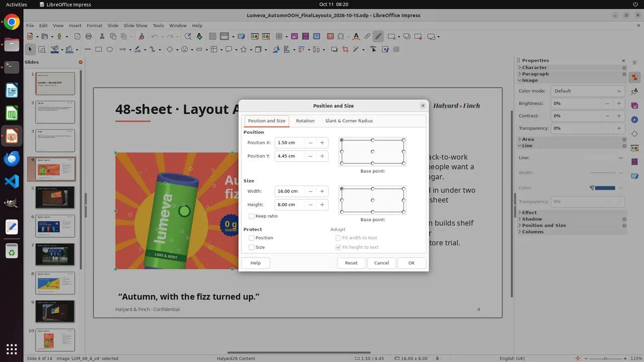Select the Rectangle shape tool
The height and width of the screenshot is (362, 644).
[x=99, y=49]
